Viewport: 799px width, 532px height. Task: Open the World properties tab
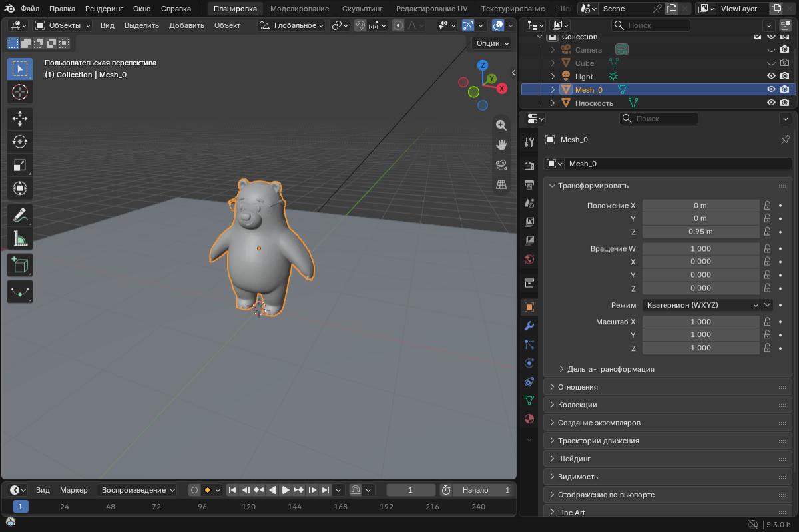(529, 259)
